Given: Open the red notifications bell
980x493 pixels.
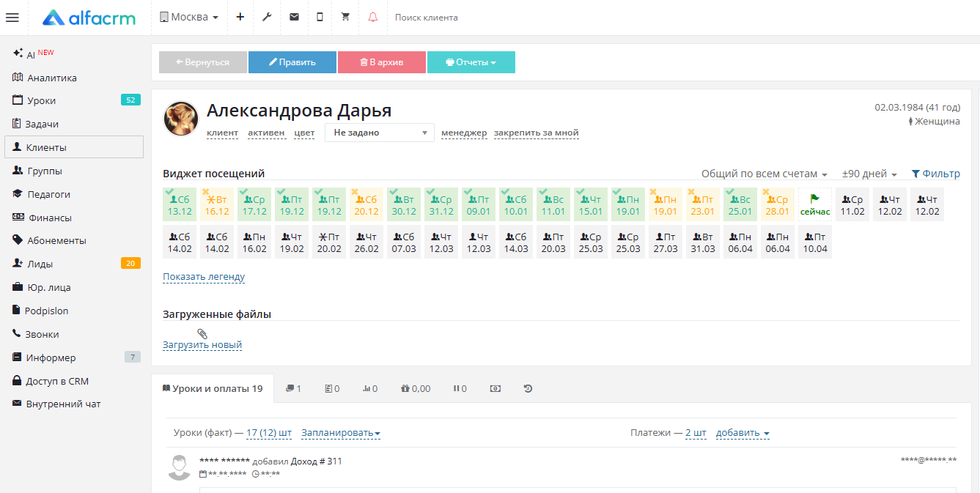Looking at the screenshot, I should pyautogui.click(x=373, y=17).
